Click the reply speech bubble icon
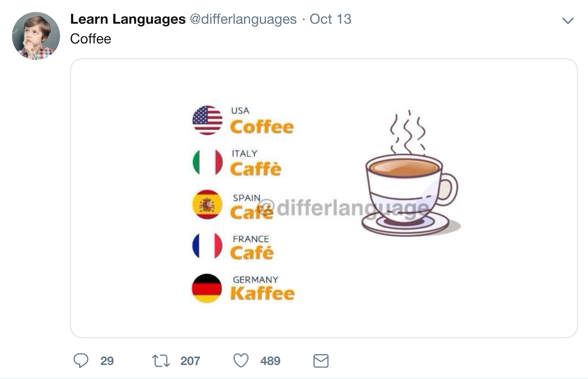The image size is (588, 379). coord(81,361)
